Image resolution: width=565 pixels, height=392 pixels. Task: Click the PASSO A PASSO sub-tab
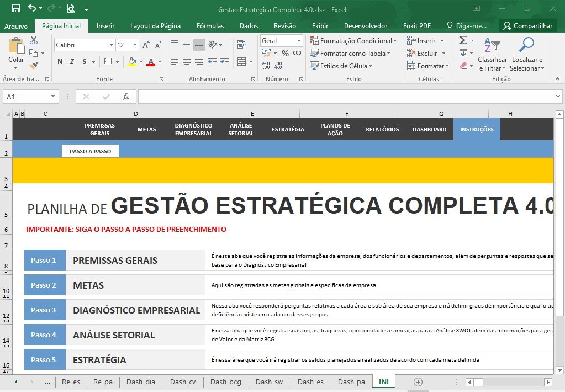(90, 151)
